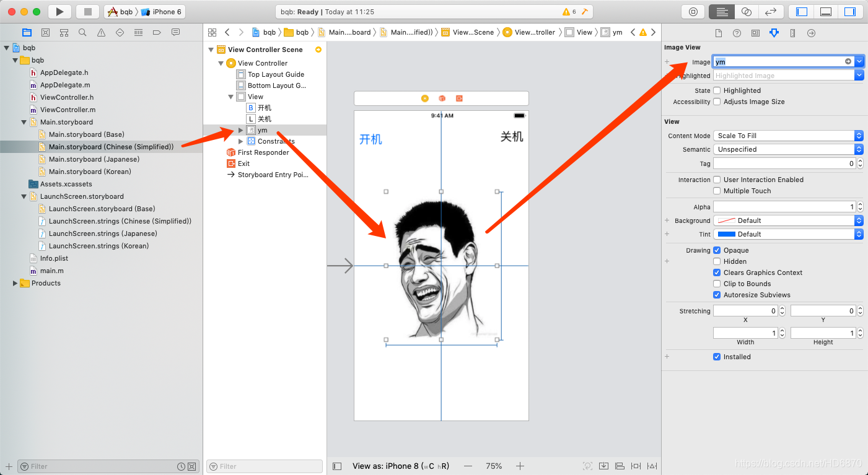Show the File inspector
Viewport: 868px width, 475px height.
719,33
